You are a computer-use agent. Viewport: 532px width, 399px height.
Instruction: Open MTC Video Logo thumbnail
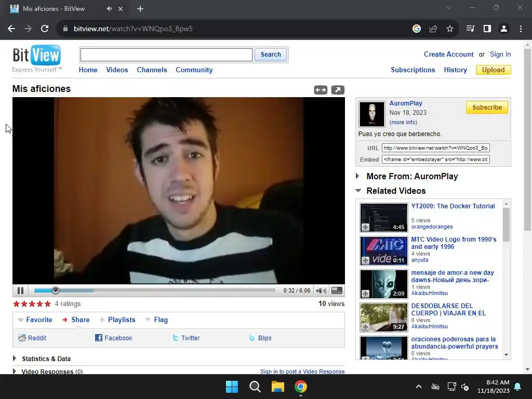(x=384, y=251)
